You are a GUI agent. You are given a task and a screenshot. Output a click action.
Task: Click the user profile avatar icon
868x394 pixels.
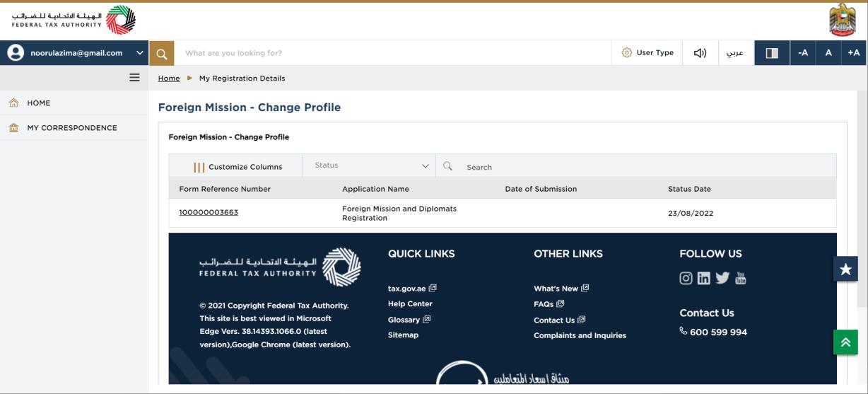pos(14,53)
